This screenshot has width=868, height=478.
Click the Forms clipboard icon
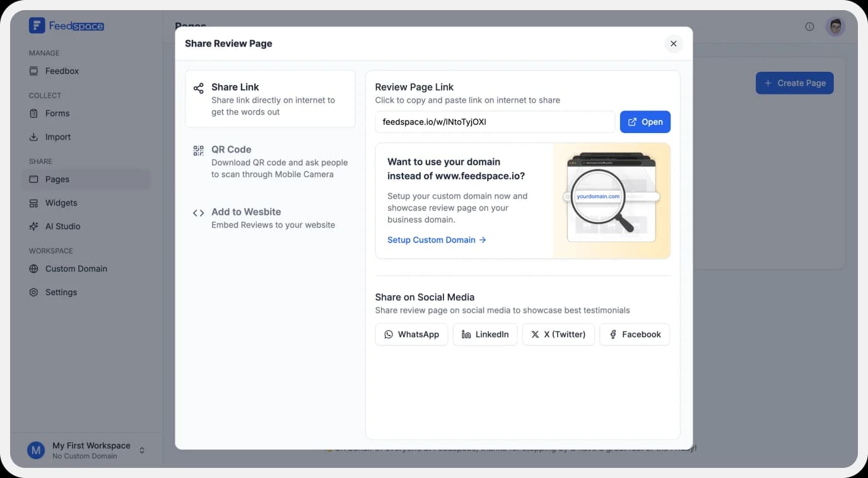(x=33, y=114)
